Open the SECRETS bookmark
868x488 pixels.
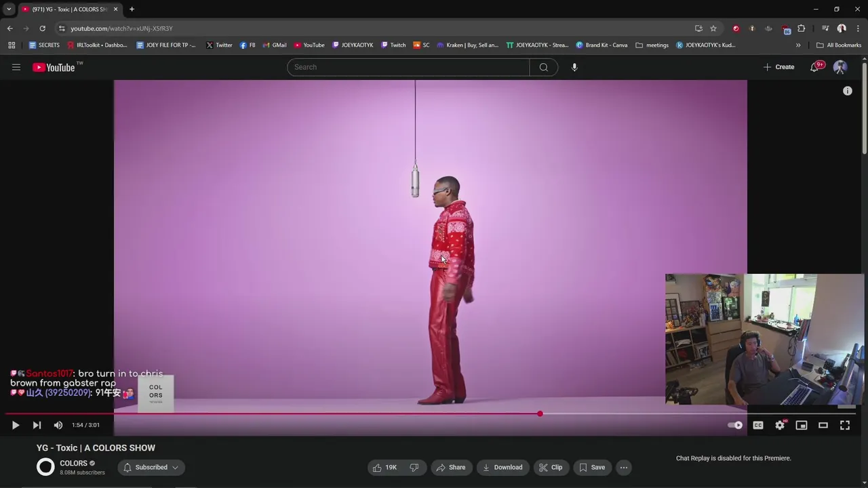(x=44, y=45)
